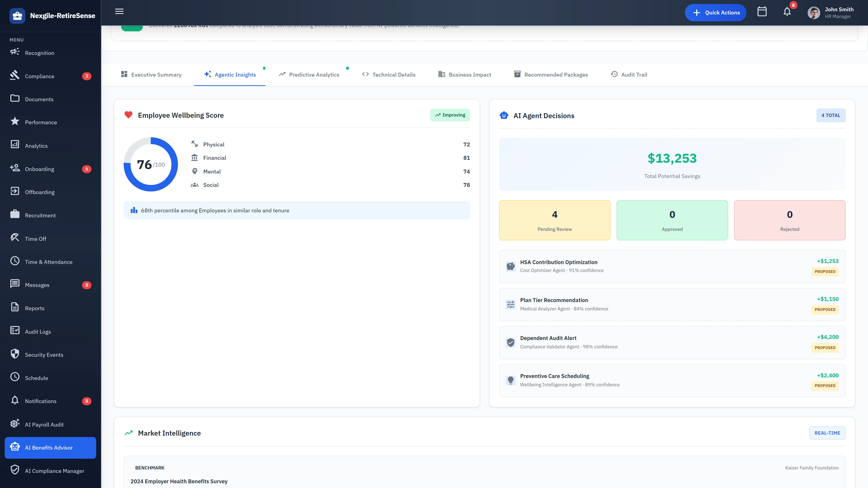Click the Cost Optimizer Agent piggy bank icon
The height and width of the screenshot is (488, 868).
510,266
